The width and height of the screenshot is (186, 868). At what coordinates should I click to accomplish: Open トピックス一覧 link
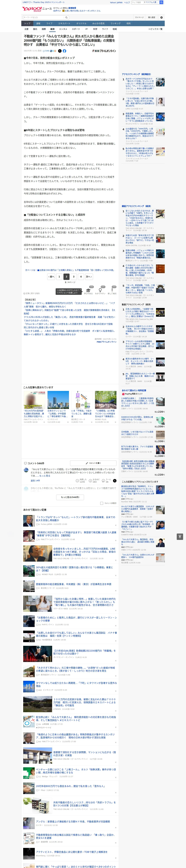pos(155,29)
